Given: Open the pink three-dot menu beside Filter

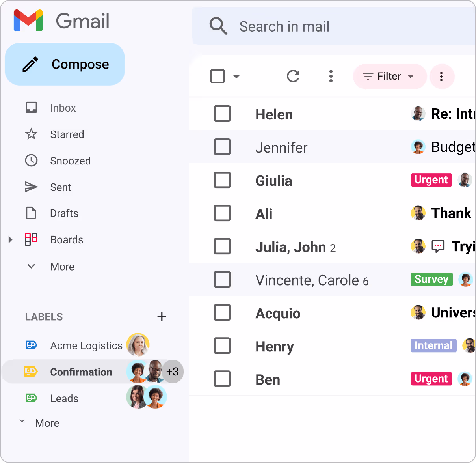Looking at the screenshot, I should 441,77.
